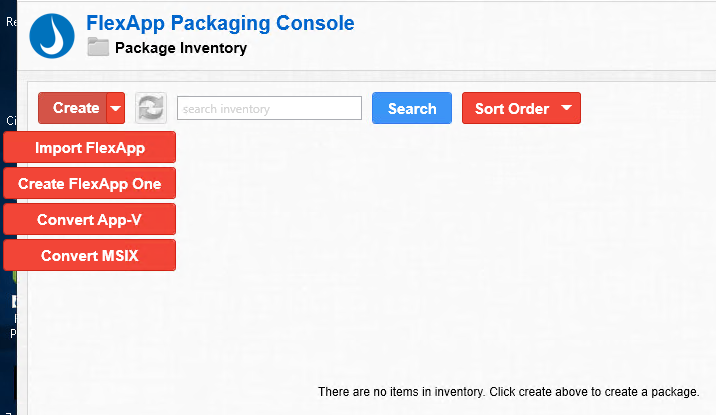Select Create FlexApp One option

pos(90,184)
